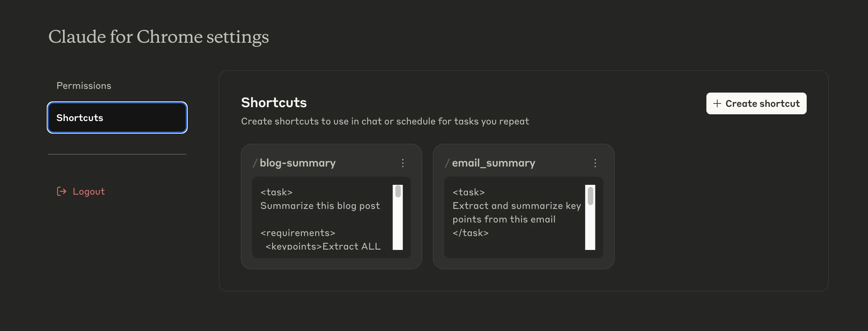Select the Shortcuts sidebar item
Image resolution: width=868 pixels, height=331 pixels.
point(117,118)
